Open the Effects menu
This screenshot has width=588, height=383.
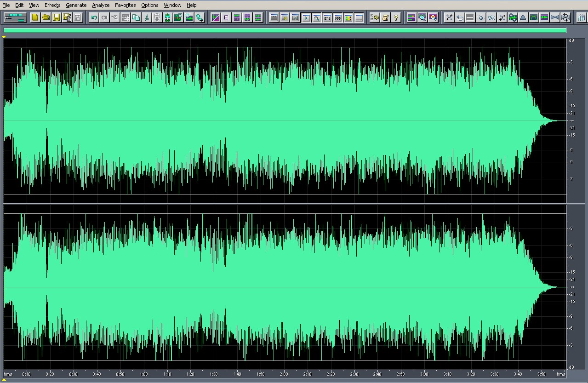[x=52, y=5]
